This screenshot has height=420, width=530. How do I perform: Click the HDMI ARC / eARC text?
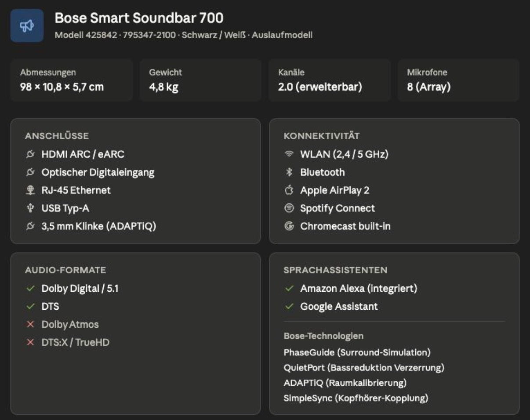click(83, 154)
